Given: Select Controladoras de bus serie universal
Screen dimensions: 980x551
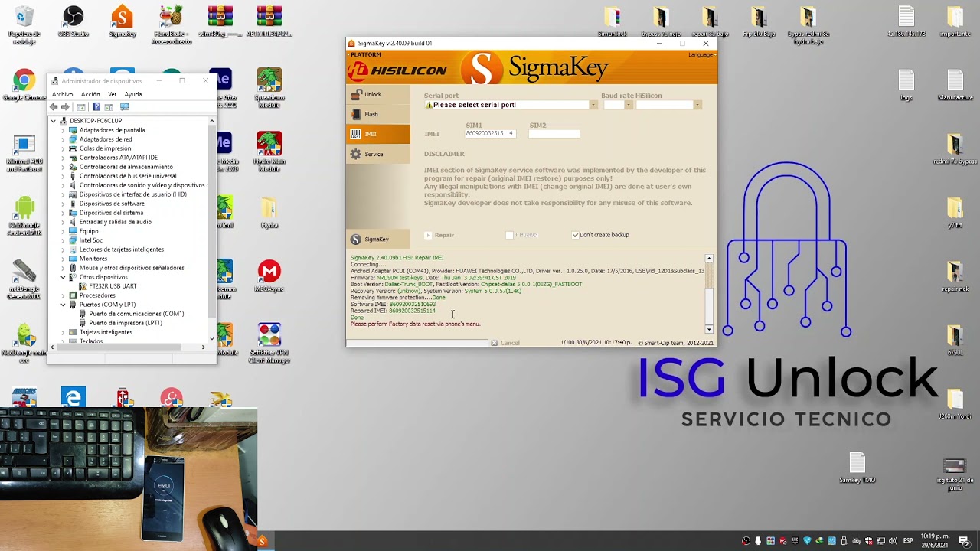Looking at the screenshot, I should [128, 176].
